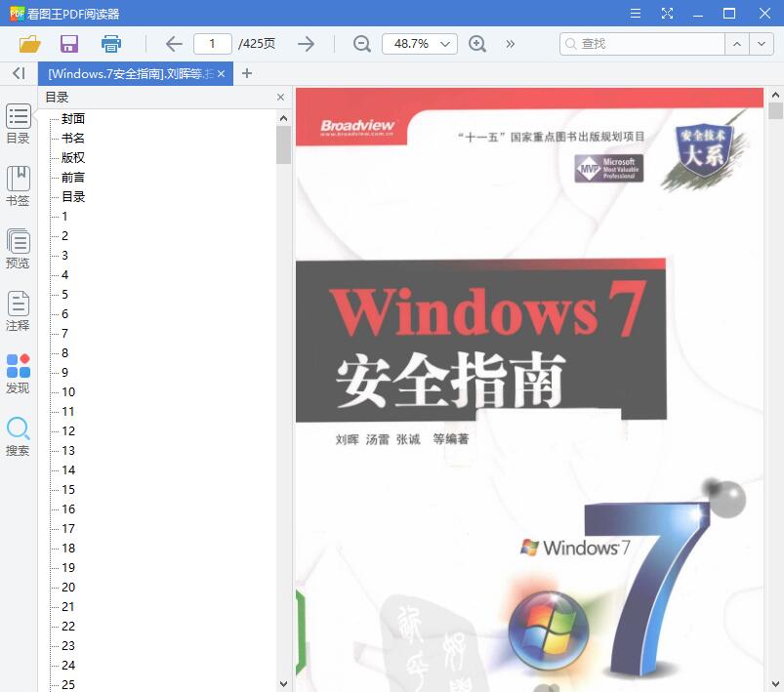Image resolution: width=784 pixels, height=692 pixels.
Task: Show more toolbar tools with double chevron
Action: [x=510, y=44]
